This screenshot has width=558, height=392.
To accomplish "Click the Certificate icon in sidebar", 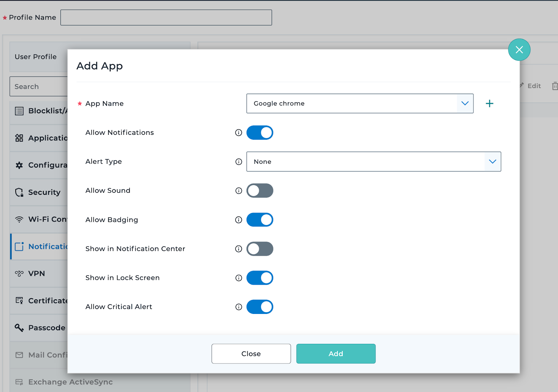I will tap(19, 301).
